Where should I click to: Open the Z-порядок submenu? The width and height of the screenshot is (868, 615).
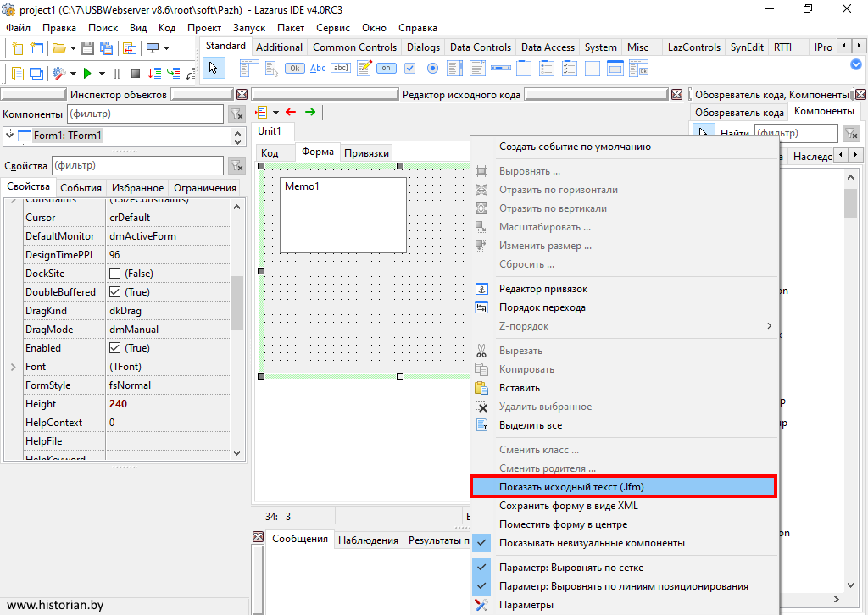click(623, 326)
